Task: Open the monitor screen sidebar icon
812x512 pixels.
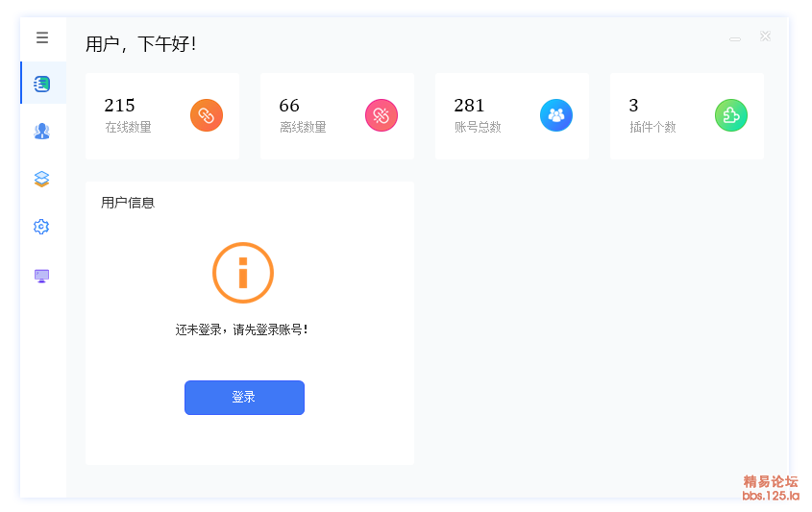Action: [x=42, y=276]
